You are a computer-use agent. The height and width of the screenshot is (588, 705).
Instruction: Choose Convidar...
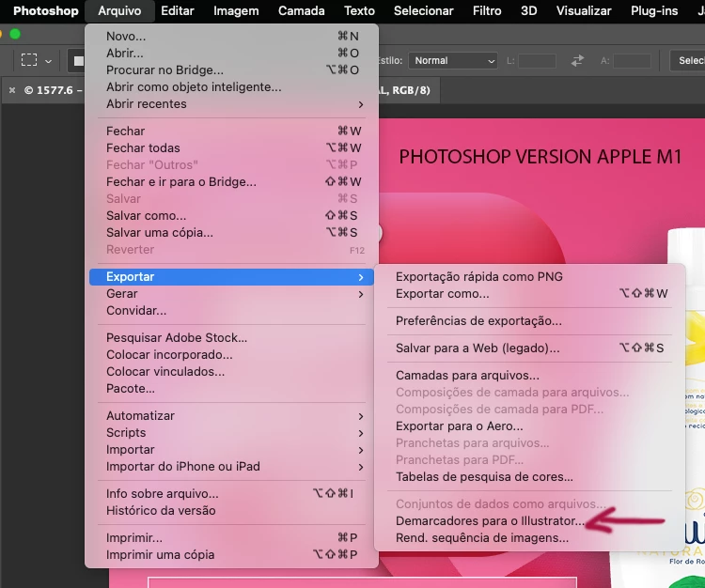231,310
